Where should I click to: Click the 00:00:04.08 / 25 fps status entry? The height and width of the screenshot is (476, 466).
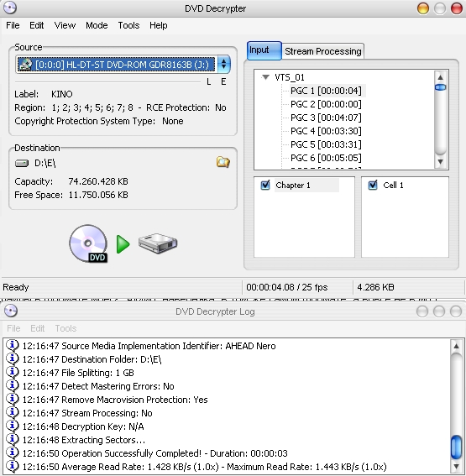(287, 287)
